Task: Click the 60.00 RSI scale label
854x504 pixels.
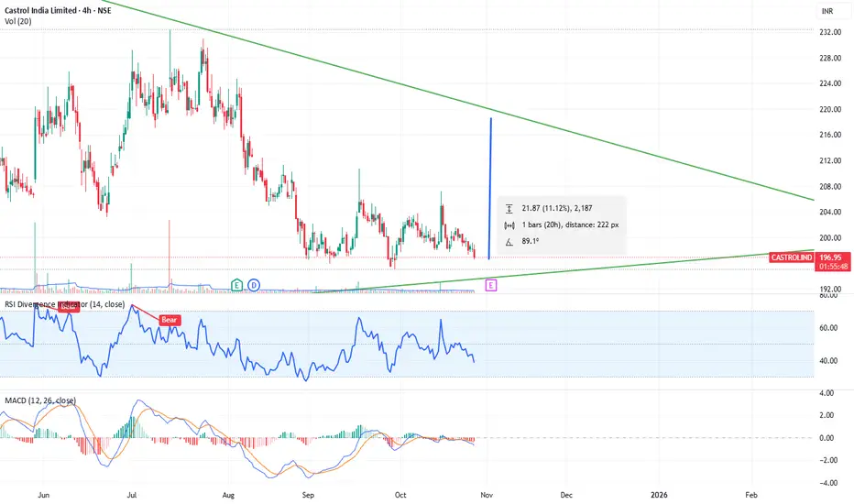Action: [828, 327]
